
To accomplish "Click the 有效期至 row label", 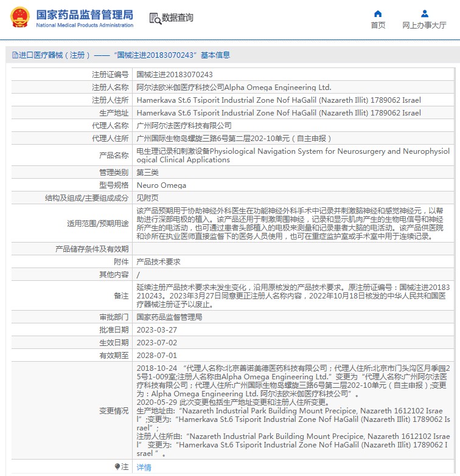I will [114, 355].
